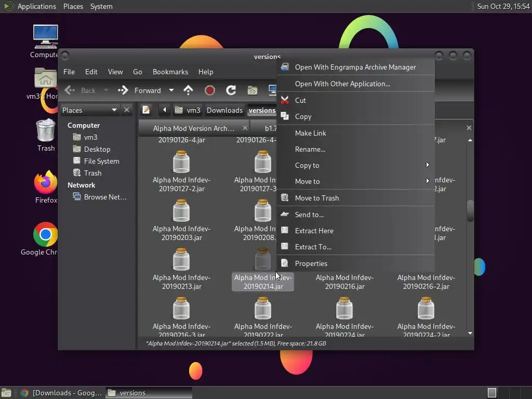
Task: Close the Alpha Mod Version Arch tab
Action: pyautogui.click(x=245, y=128)
